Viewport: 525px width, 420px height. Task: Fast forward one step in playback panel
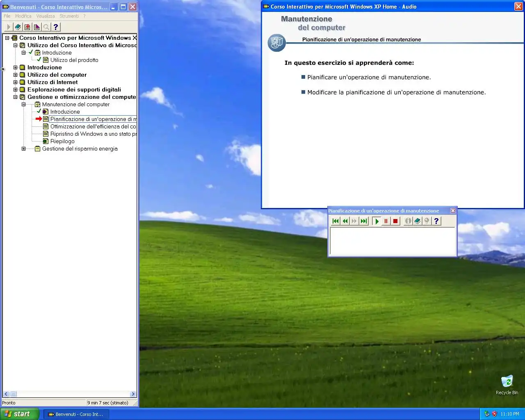(x=354, y=221)
